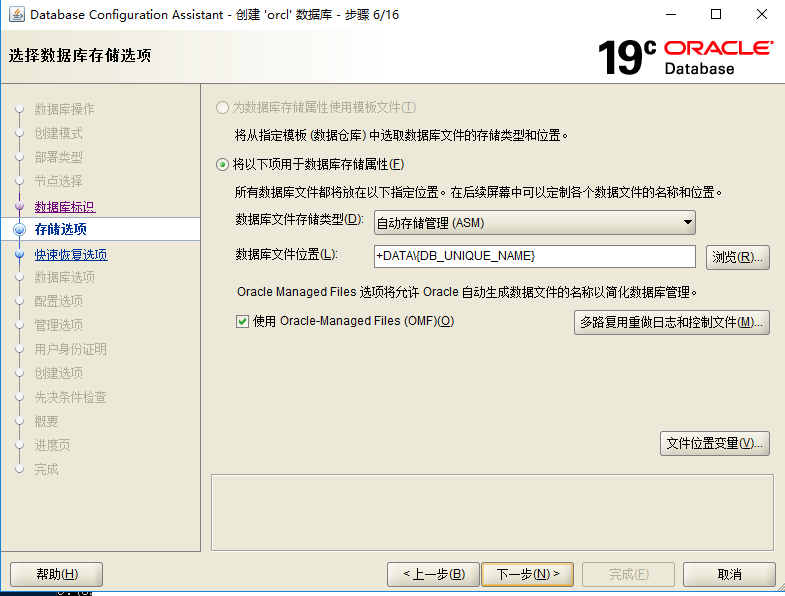Go back with 上一步(B) button
Screen dimensions: 785x596
click(432, 574)
